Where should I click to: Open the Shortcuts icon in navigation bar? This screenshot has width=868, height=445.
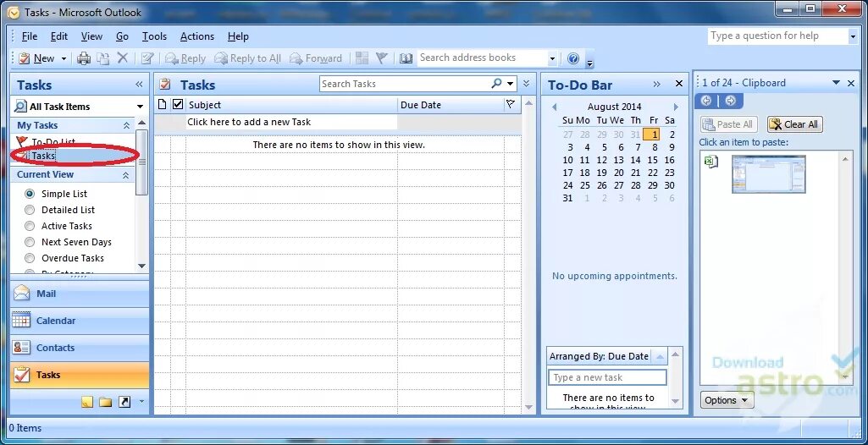[124, 402]
